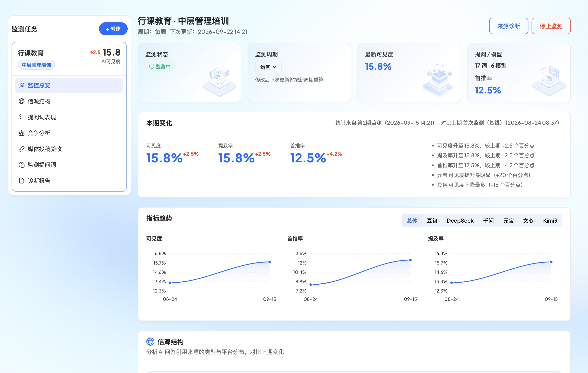
Task: Click the red 停止监测 button
Action: [x=551, y=26]
